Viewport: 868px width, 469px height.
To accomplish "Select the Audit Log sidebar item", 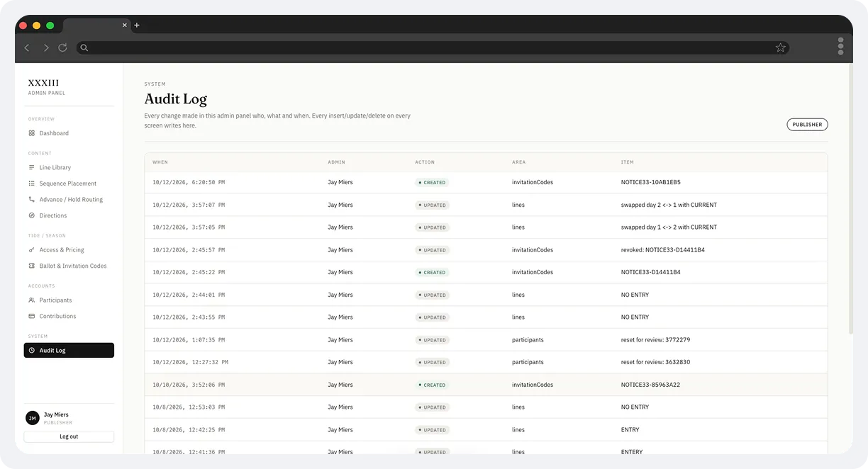I will coord(69,351).
